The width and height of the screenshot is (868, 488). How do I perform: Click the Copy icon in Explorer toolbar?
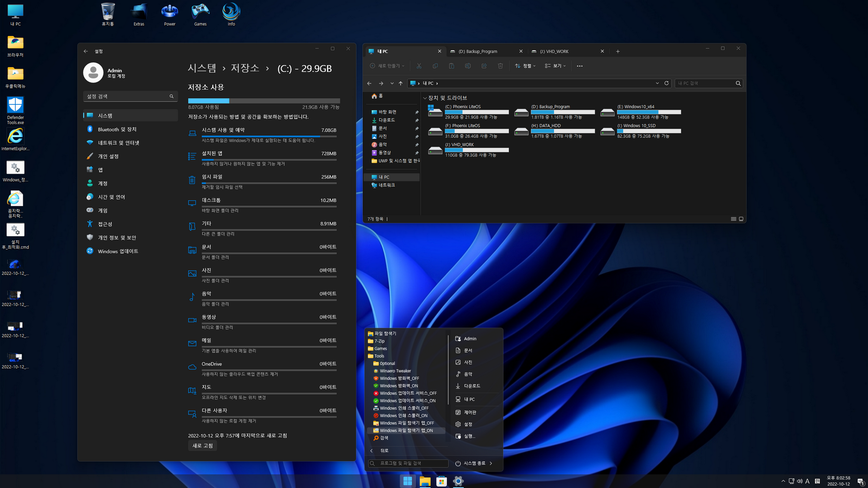(x=435, y=66)
